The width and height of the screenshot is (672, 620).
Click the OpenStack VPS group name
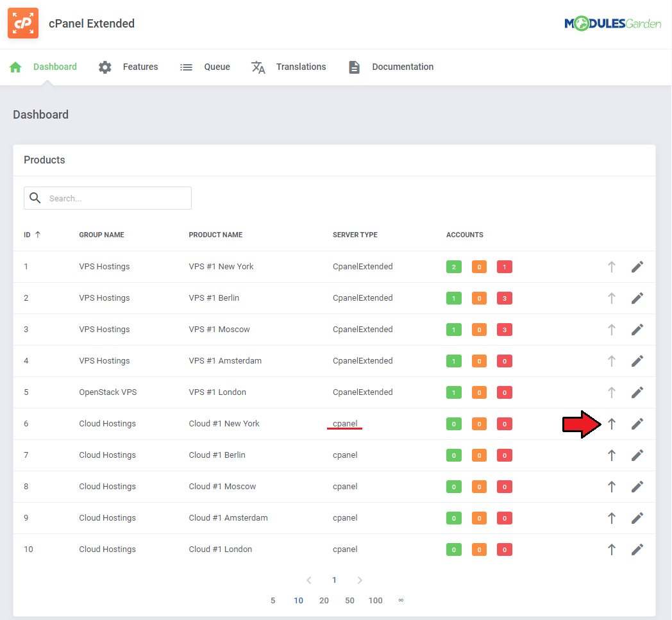click(108, 392)
